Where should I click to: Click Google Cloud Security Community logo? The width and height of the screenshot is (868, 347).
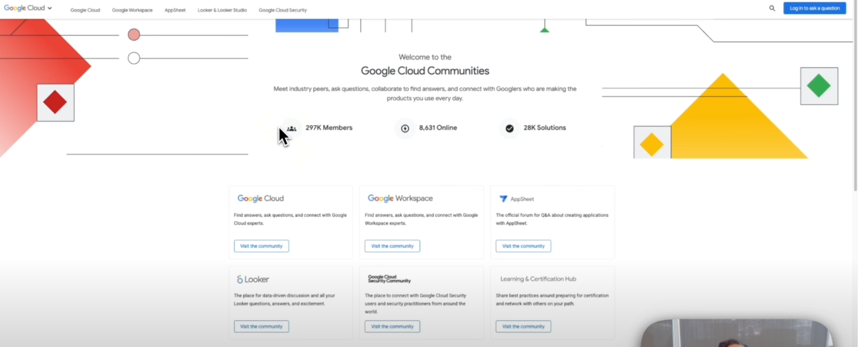[x=389, y=279]
